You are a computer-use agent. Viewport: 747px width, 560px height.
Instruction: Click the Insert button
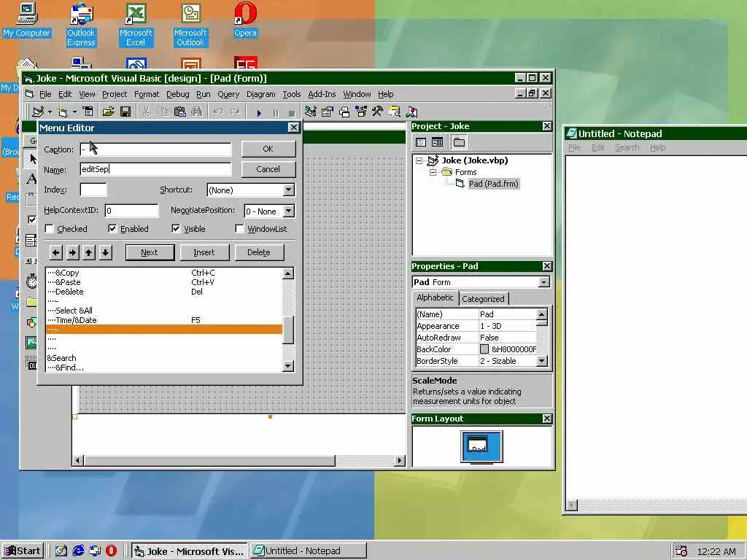(x=204, y=252)
